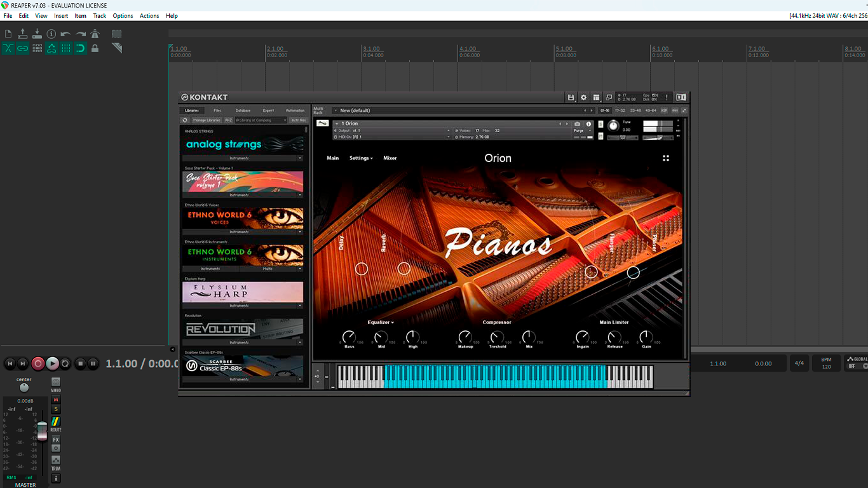
Task: Click the Undo arrow in REAPER toolbar
Action: point(65,34)
